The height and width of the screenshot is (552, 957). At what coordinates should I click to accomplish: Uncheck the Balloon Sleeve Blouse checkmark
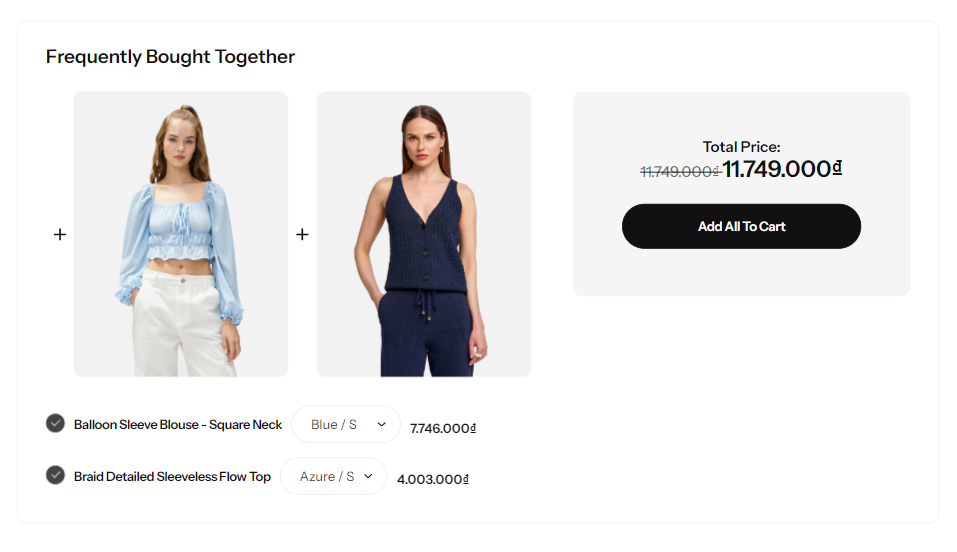[x=56, y=423]
